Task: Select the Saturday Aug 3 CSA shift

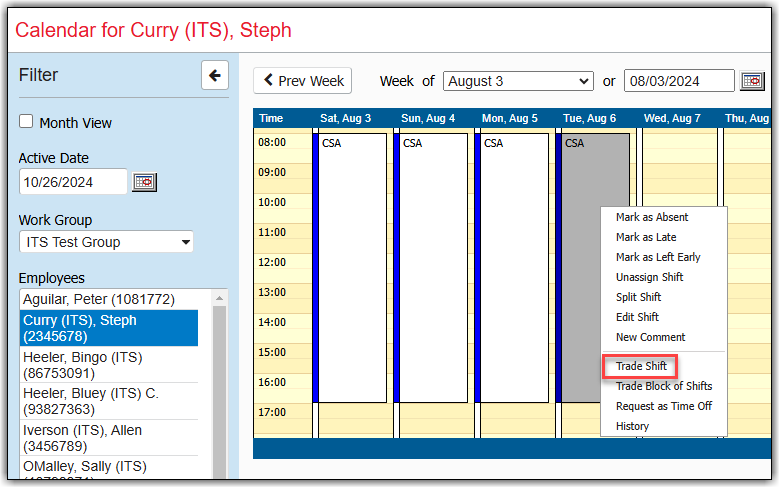Action: tap(352, 267)
